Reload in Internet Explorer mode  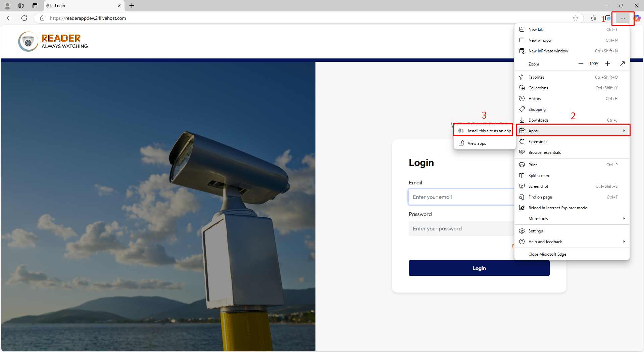click(x=572, y=208)
